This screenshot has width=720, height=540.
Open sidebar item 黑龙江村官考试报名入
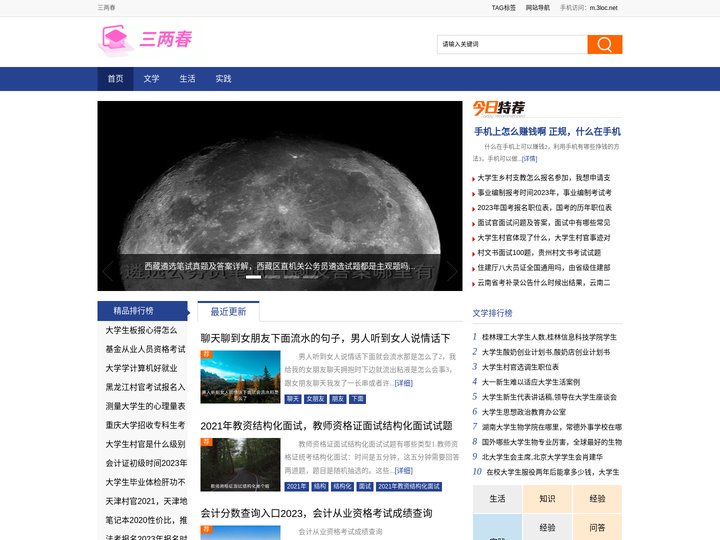point(146,387)
